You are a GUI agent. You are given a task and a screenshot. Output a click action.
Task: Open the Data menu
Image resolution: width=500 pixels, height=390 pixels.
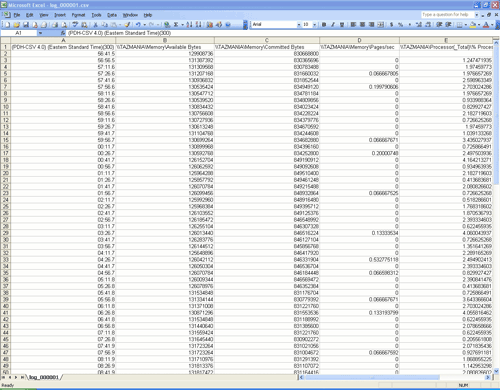point(112,15)
